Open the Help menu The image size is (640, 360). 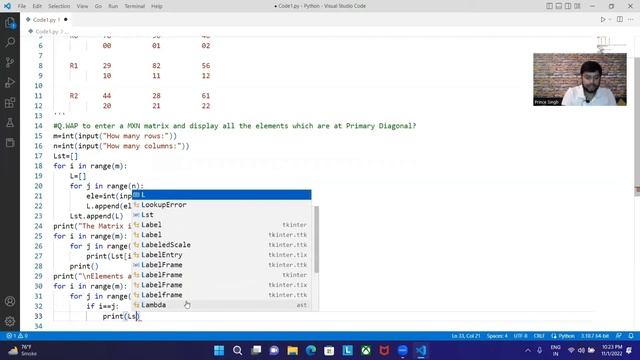click(157, 6)
